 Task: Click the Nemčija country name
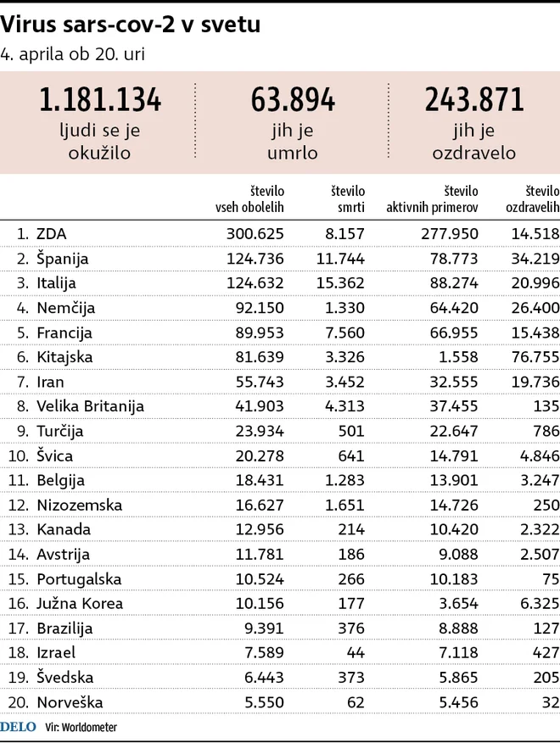(x=66, y=308)
